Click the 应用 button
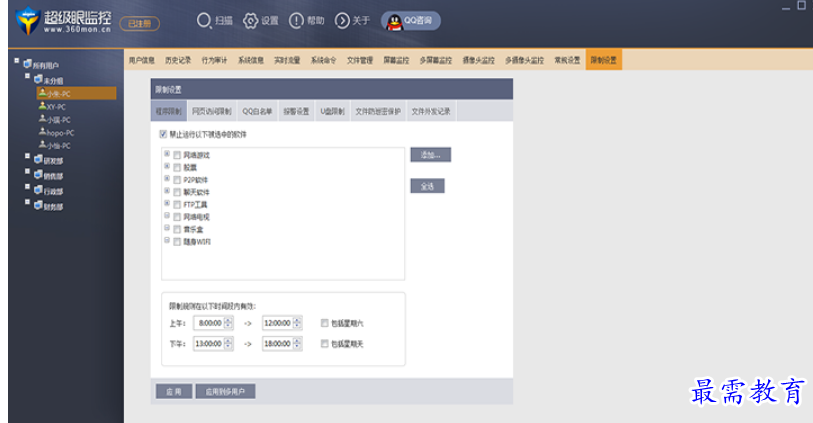Viewport: 813px width, 423px height. 174,391
